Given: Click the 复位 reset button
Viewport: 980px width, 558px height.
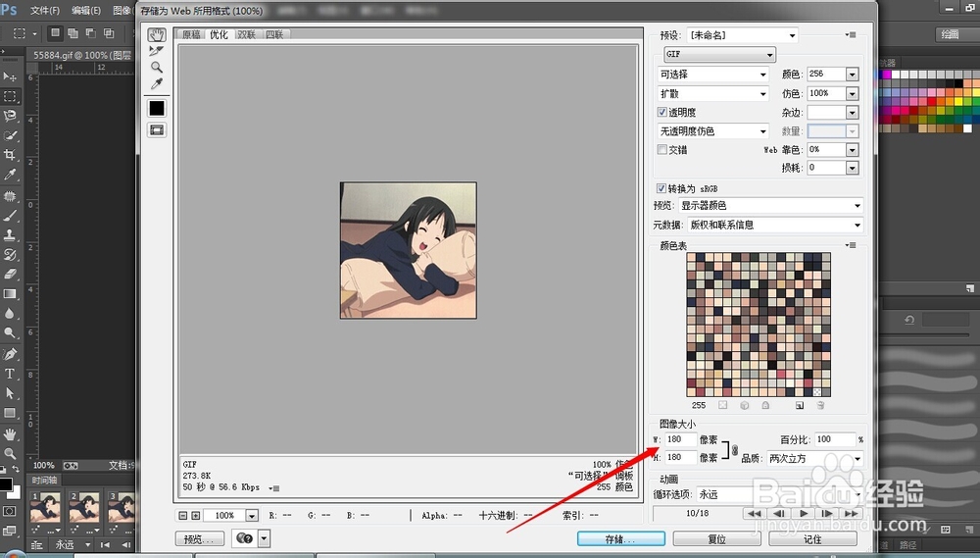Looking at the screenshot, I should [x=717, y=538].
